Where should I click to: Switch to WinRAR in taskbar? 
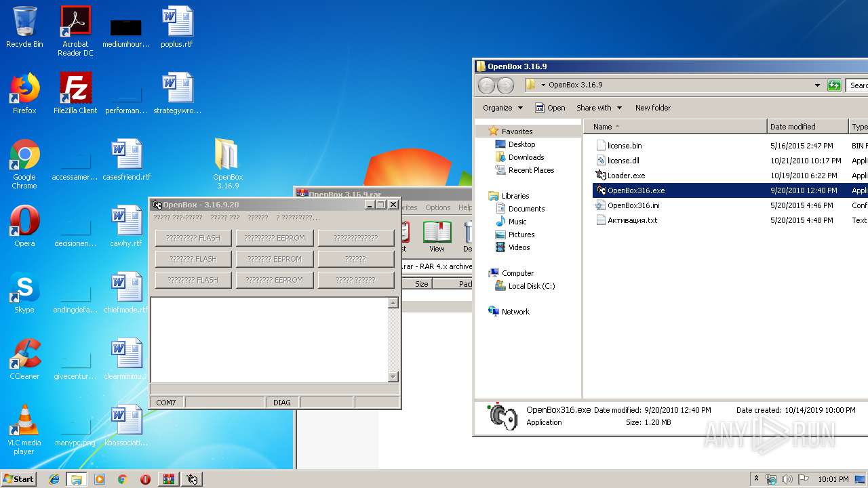[x=168, y=479]
